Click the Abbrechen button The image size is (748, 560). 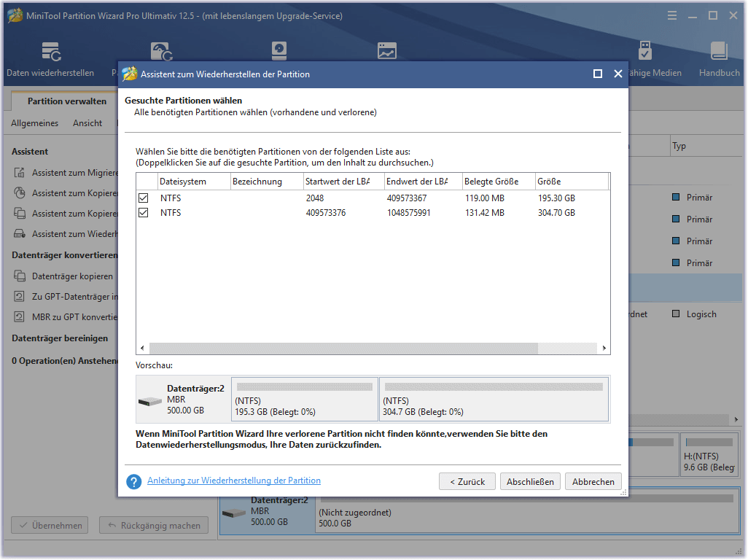point(593,482)
